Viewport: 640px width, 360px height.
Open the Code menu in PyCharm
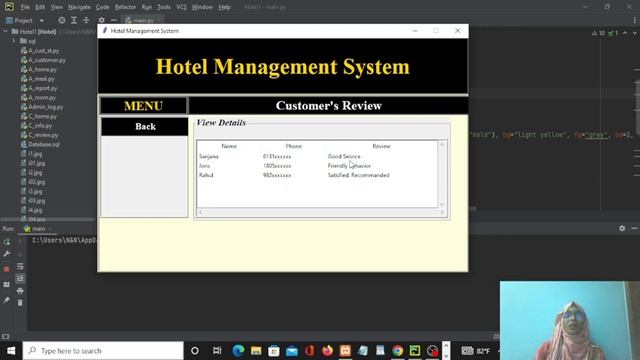pyautogui.click(x=102, y=7)
